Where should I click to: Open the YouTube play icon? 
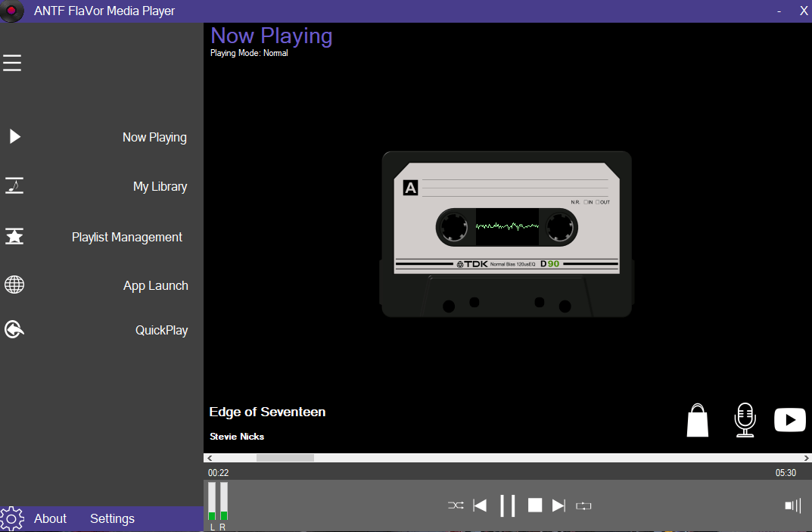point(790,419)
